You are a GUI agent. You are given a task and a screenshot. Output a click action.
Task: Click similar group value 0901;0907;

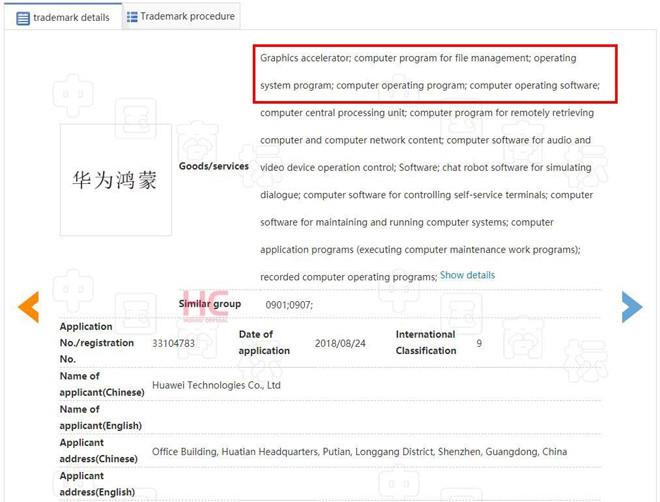click(289, 305)
